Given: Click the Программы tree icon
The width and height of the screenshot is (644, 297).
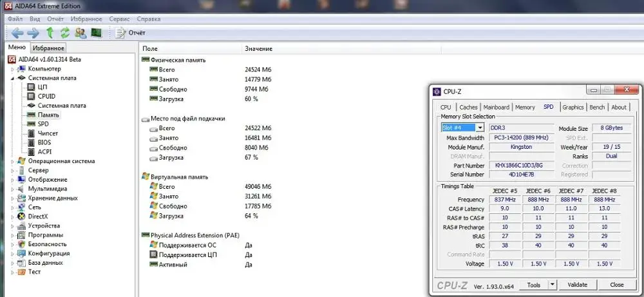Looking at the screenshot, I should click(x=21, y=235).
